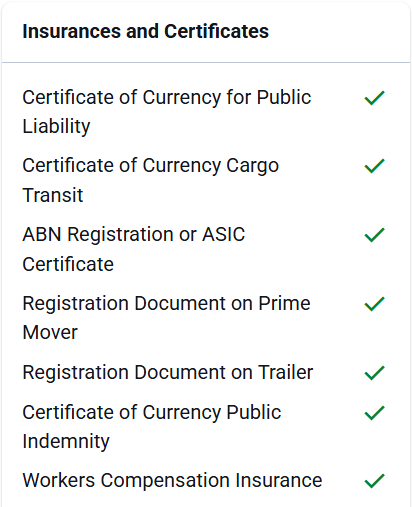412x507 pixels.
Task: Click the checkmark for Prime Mover registration
Action: (375, 304)
